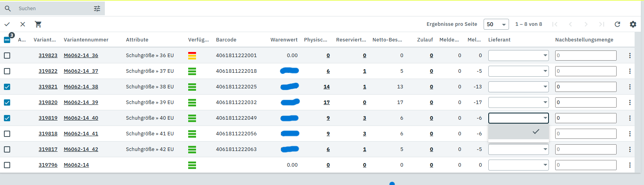Sort by Warenwert column header
Image resolution: width=644 pixels, height=185 pixels.
pos(284,40)
